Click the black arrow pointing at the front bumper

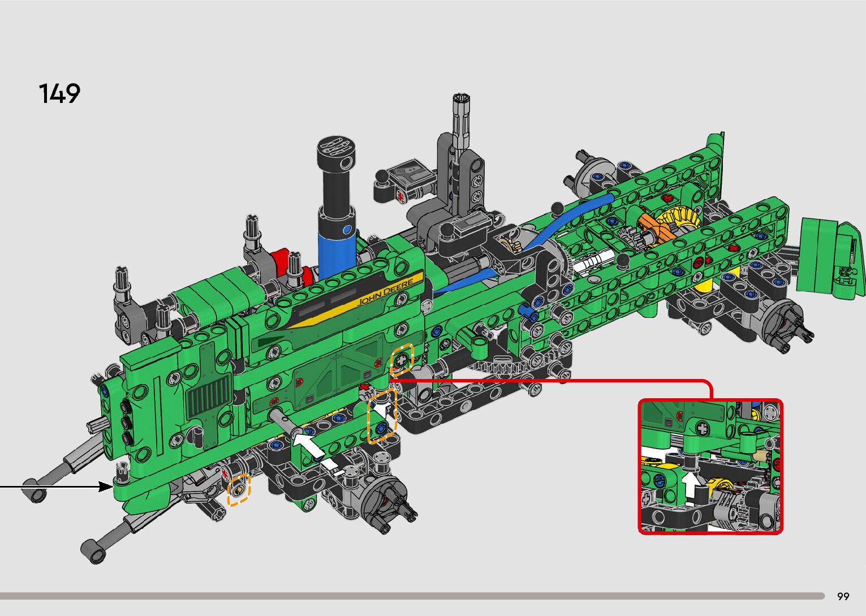(x=57, y=486)
